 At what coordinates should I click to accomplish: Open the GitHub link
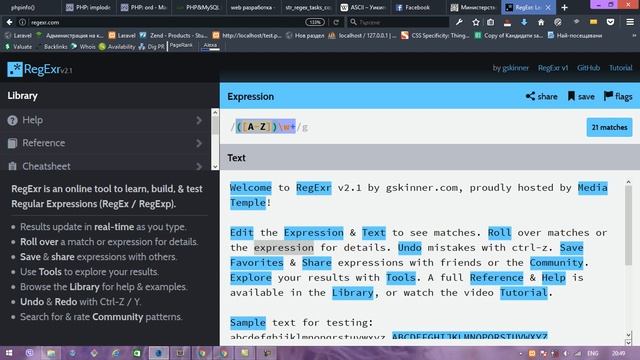(x=588, y=68)
